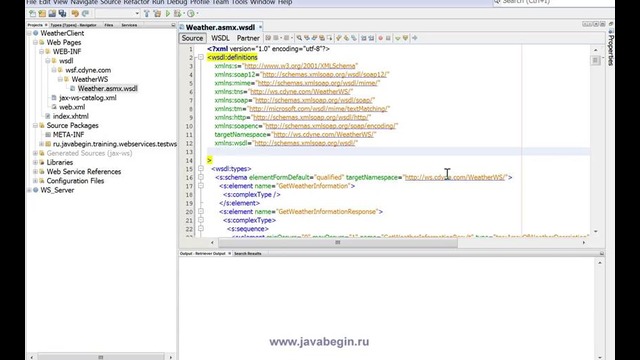Click the New Project toolbar icon

point(42,13)
